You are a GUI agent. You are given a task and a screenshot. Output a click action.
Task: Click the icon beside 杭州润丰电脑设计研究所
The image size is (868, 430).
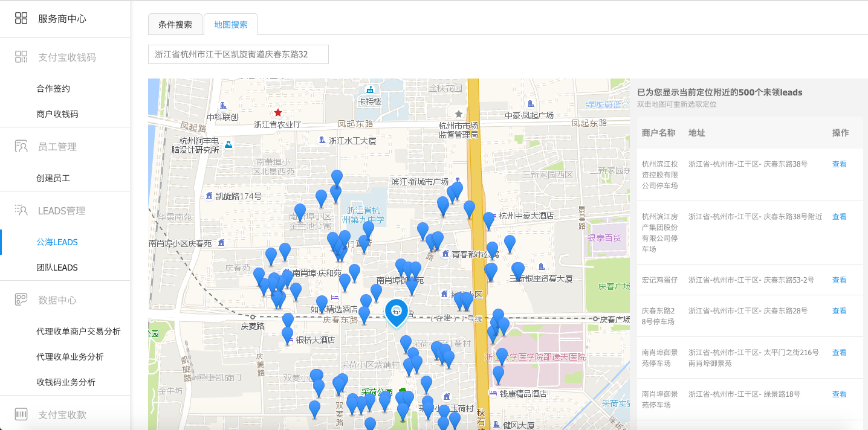click(x=228, y=144)
